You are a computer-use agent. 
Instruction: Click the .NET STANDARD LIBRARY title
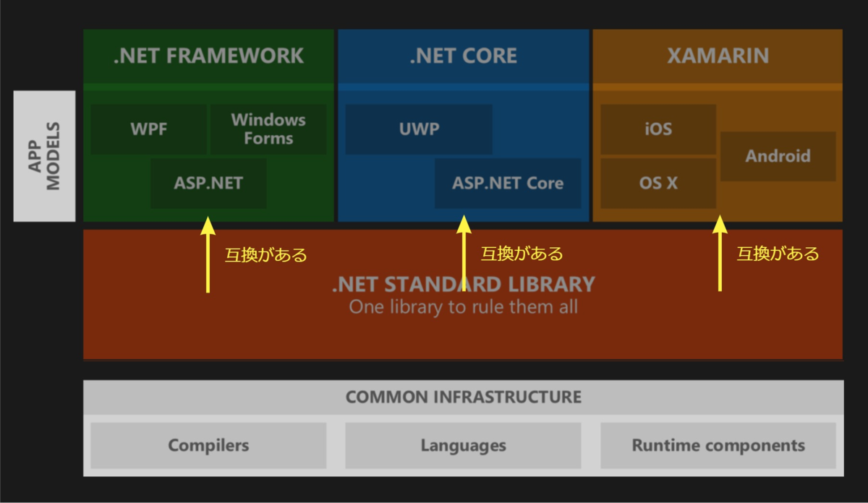click(x=463, y=284)
